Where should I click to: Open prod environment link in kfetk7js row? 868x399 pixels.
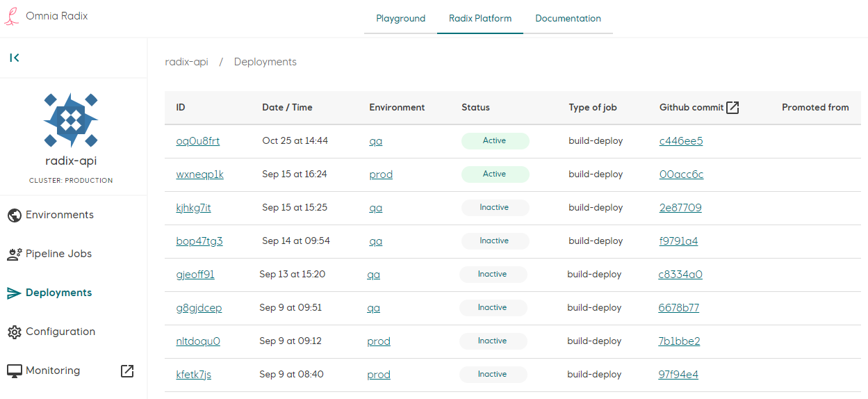379,375
